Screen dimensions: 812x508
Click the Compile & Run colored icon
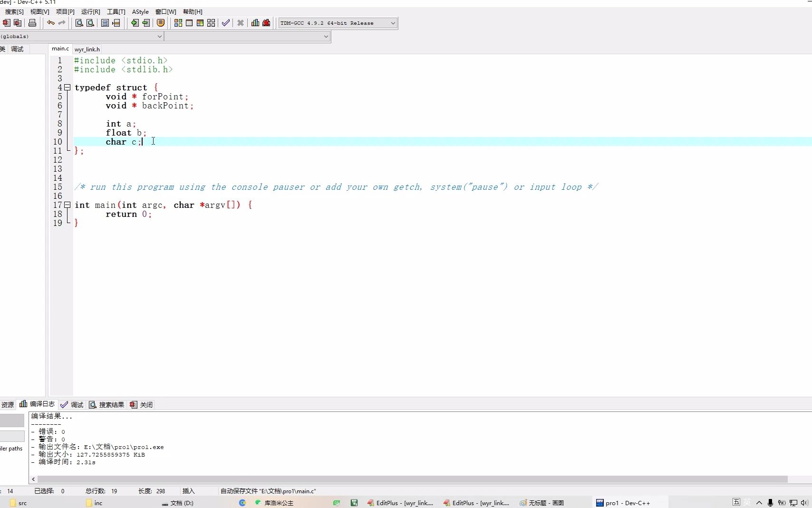pyautogui.click(x=200, y=23)
